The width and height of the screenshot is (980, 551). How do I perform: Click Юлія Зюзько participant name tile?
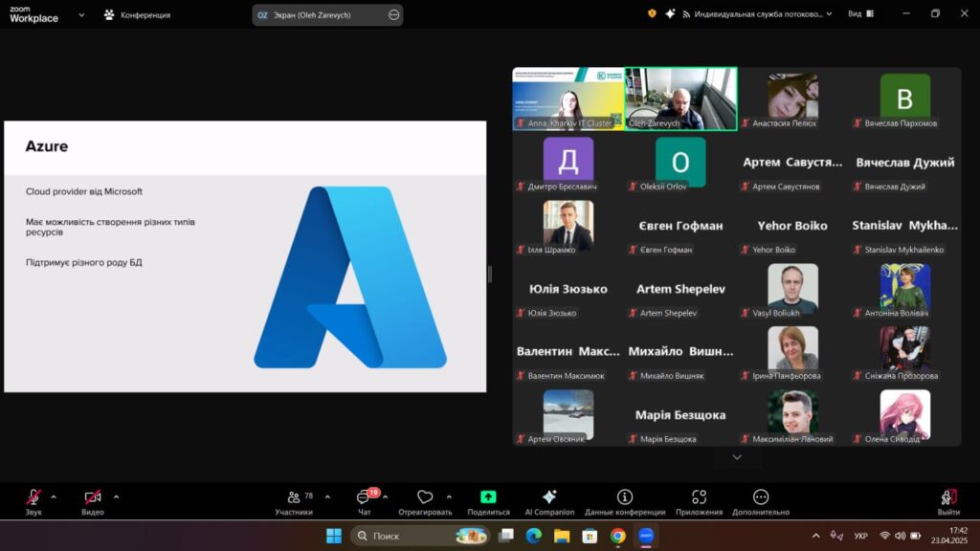click(x=568, y=289)
